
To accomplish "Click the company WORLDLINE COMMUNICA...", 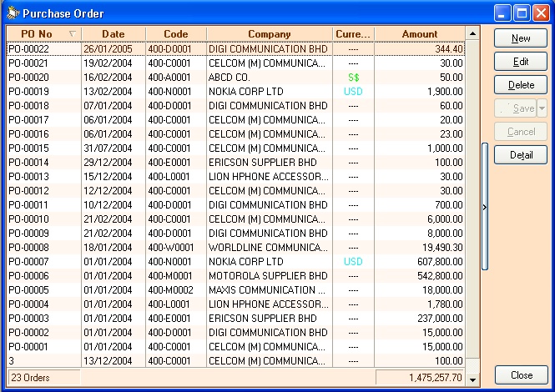I will point(268,248).
